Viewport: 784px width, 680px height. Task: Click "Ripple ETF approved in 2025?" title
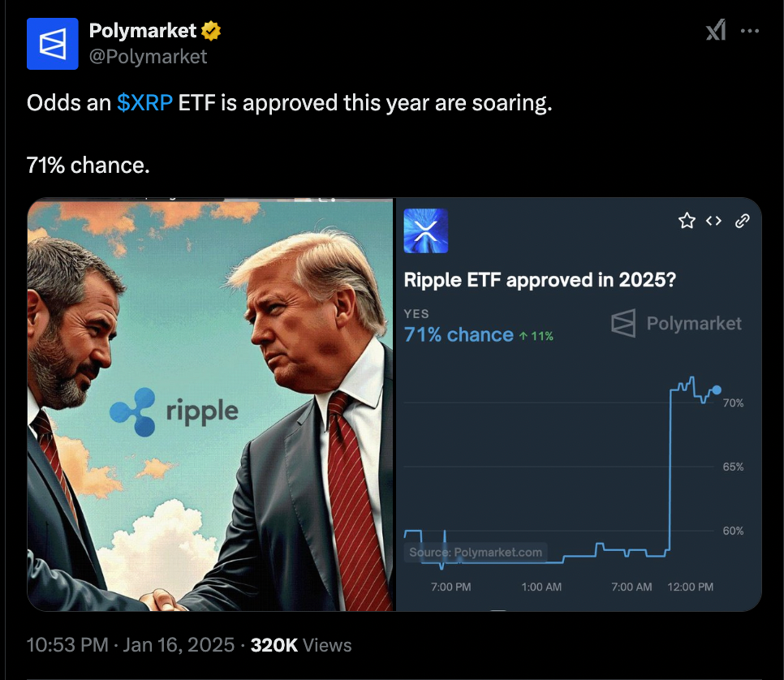[x=540, y=280]
